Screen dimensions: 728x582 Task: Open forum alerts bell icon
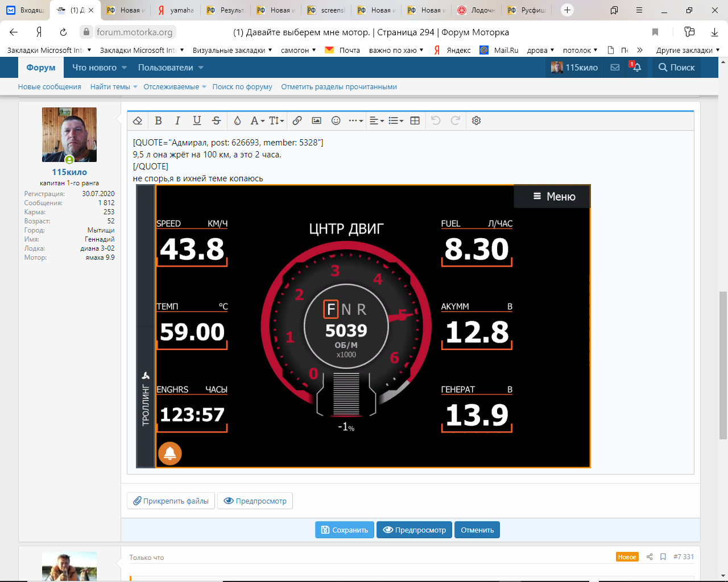636,68
